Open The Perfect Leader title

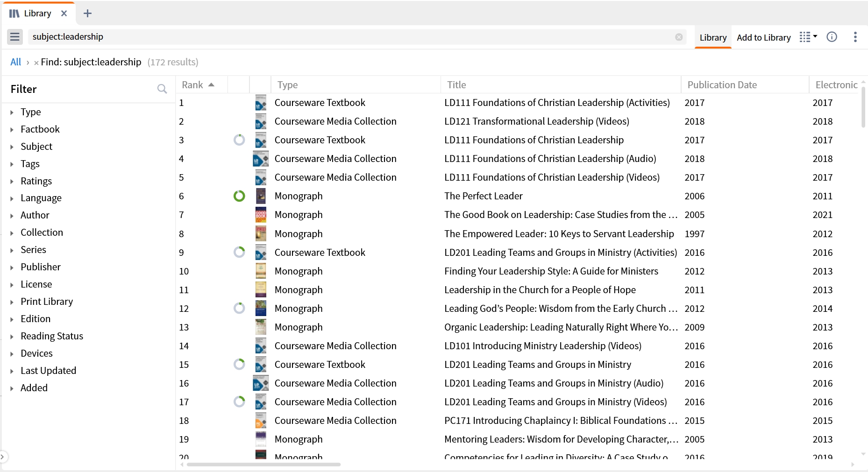tap(484, 196)
